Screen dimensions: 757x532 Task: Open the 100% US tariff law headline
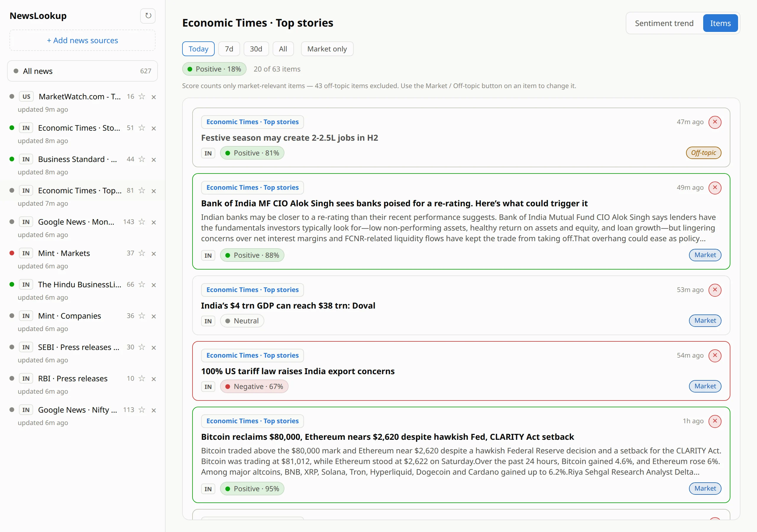298,371
